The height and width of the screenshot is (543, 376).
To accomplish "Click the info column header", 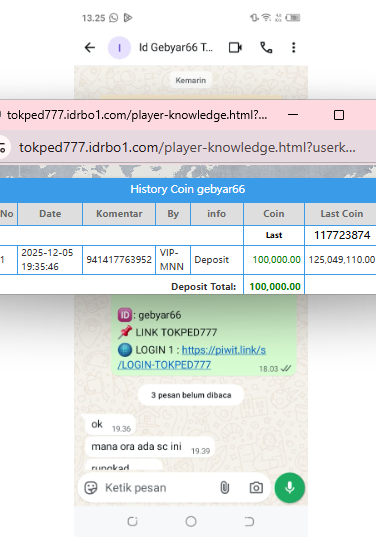I will [x=217, y=214].
